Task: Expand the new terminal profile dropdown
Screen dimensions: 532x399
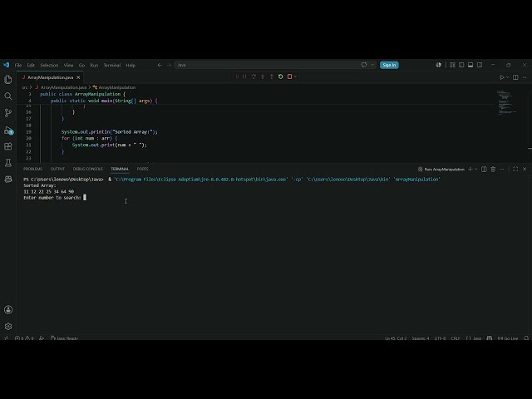Action: pos(476,169)
